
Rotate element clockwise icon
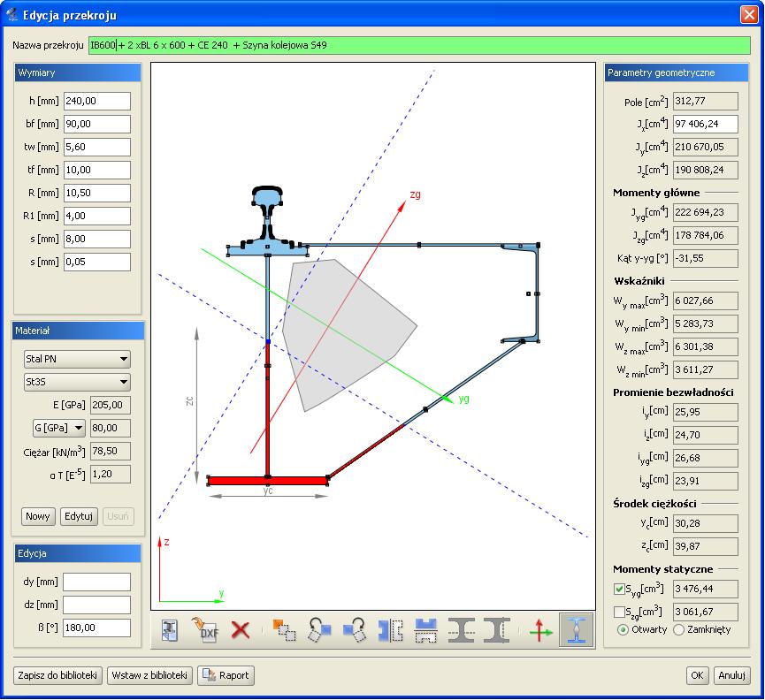coord(355,630)
